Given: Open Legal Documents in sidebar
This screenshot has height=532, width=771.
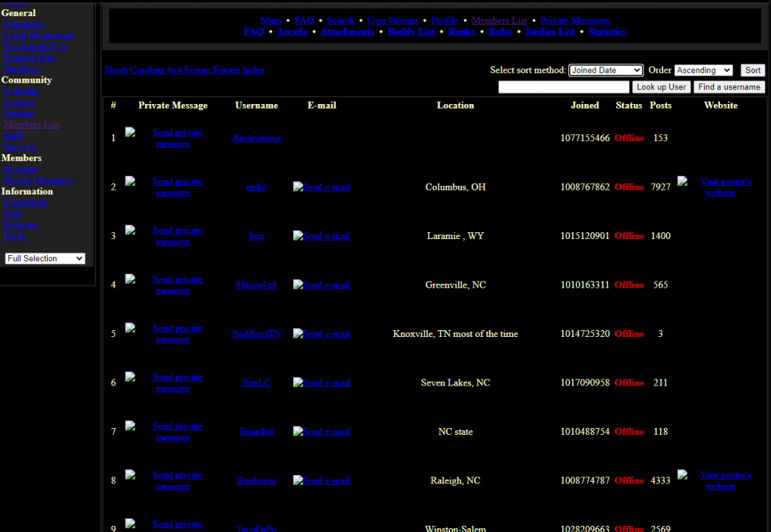Looking at the screenshot, I should click(39, 35).
